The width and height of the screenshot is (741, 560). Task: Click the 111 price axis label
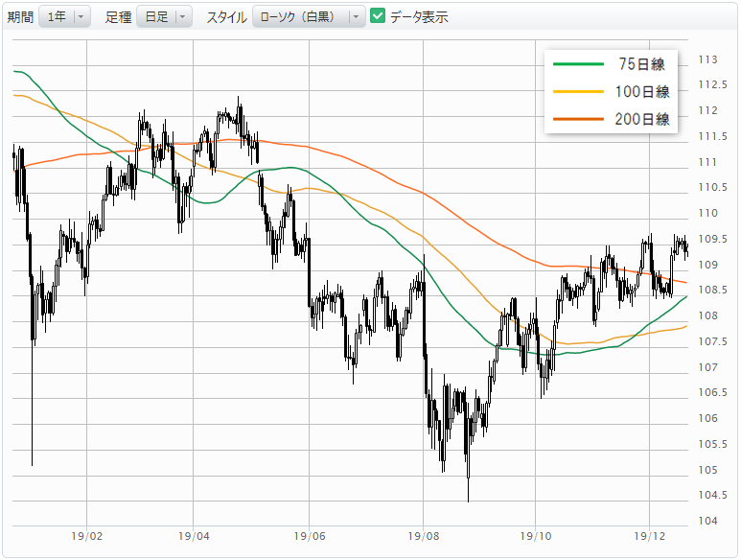pyautogui.click(x=707, y=162)
